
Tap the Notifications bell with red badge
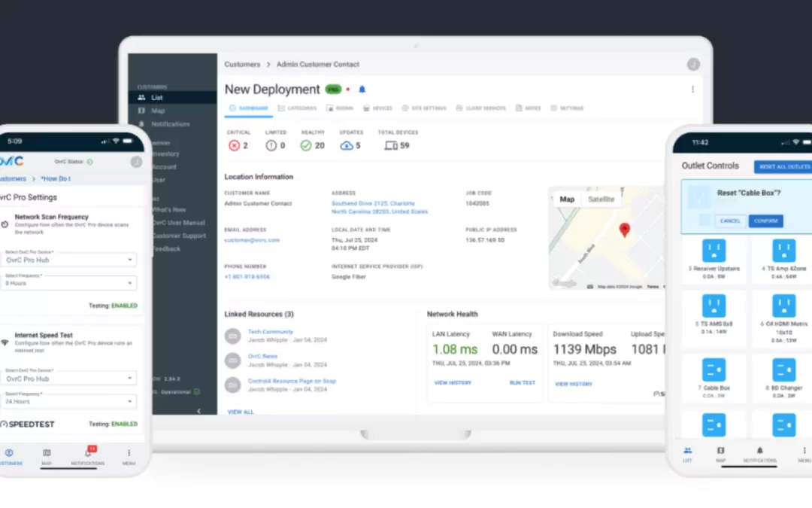tap(88, 453)
